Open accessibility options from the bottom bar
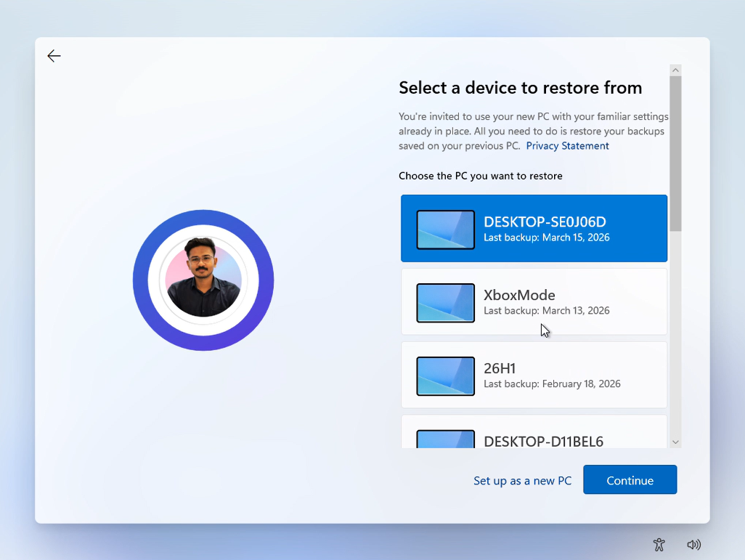The image size is (745, 560). point(659,544)
